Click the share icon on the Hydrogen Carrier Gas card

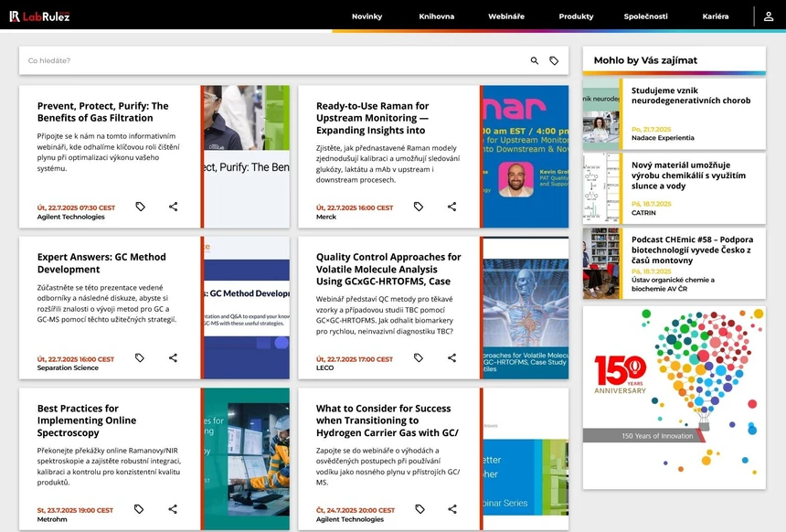451,509
